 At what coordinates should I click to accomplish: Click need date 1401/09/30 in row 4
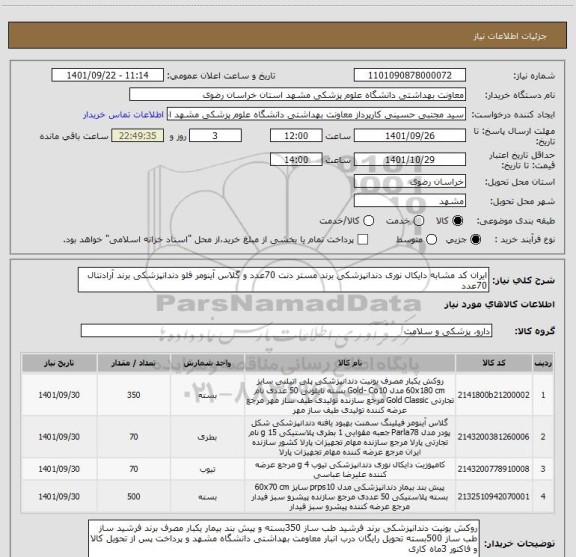[59, 496]
